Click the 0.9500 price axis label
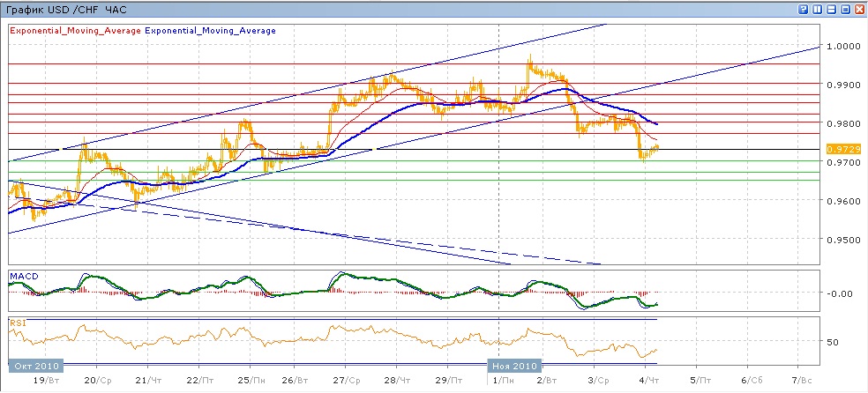This screenshot has width=868, height=393. 841,240
